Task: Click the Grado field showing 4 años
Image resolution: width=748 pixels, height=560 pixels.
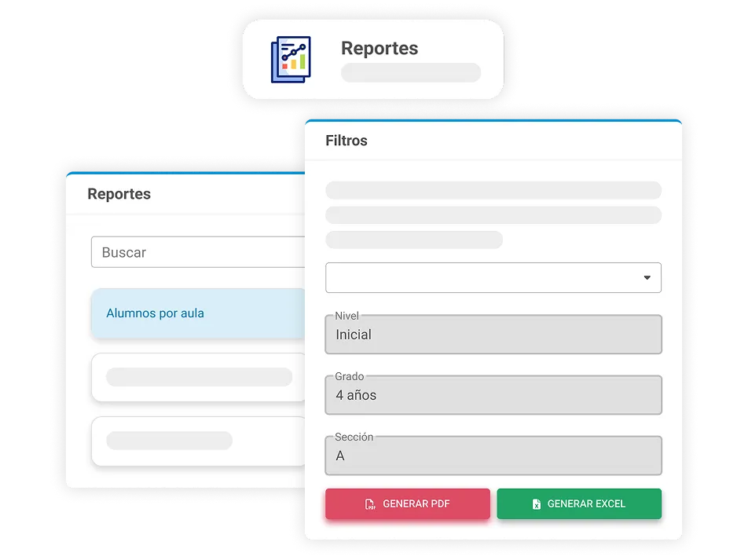Action: click(493, 395)
